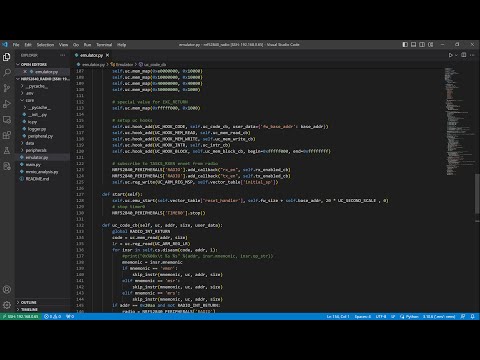Open the Explorer view in activity bar
Image resolution: width=480 pixels, height=360 pixels.
(x=7, y=57)
